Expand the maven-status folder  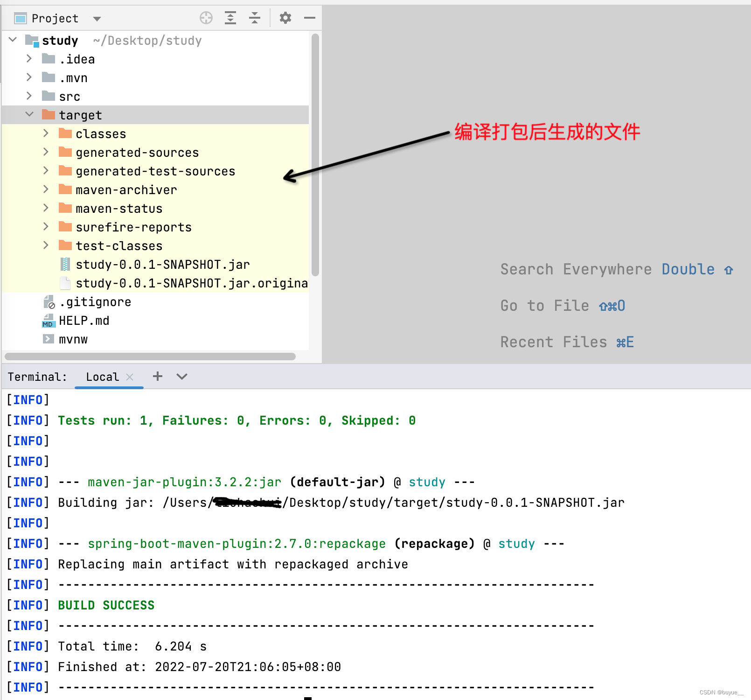[x=46, y=208]
